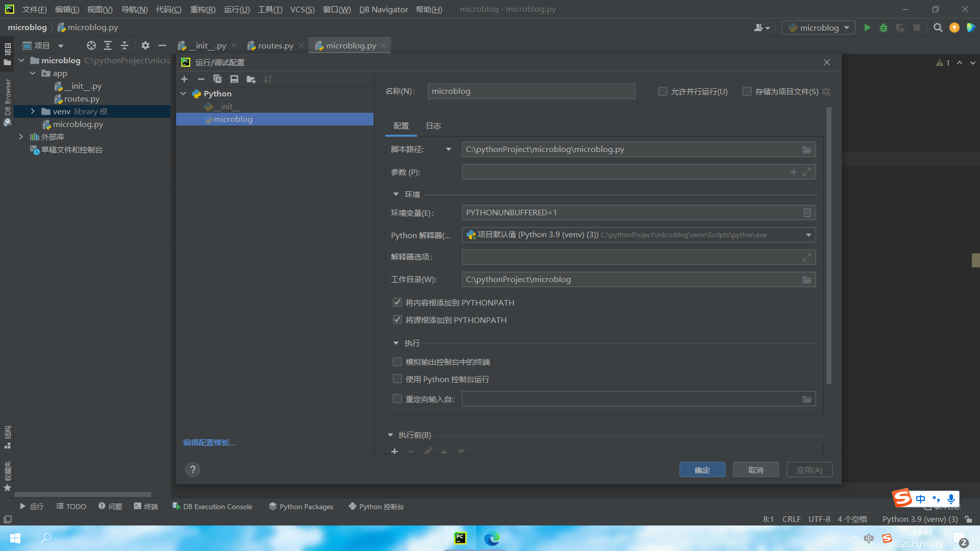980x551 pixels.
Task: Enable use Python console to run checkbox
Action: [x=397, y=379]
